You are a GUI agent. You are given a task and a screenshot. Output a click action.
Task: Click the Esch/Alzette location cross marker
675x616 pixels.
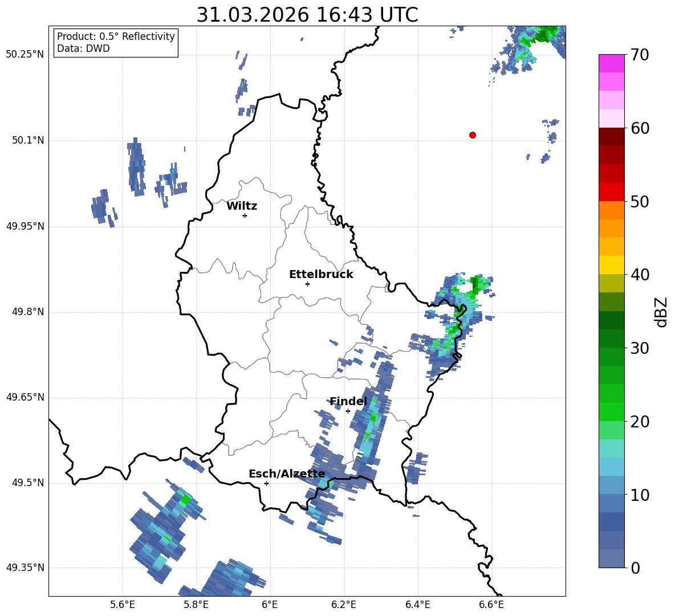266,483
